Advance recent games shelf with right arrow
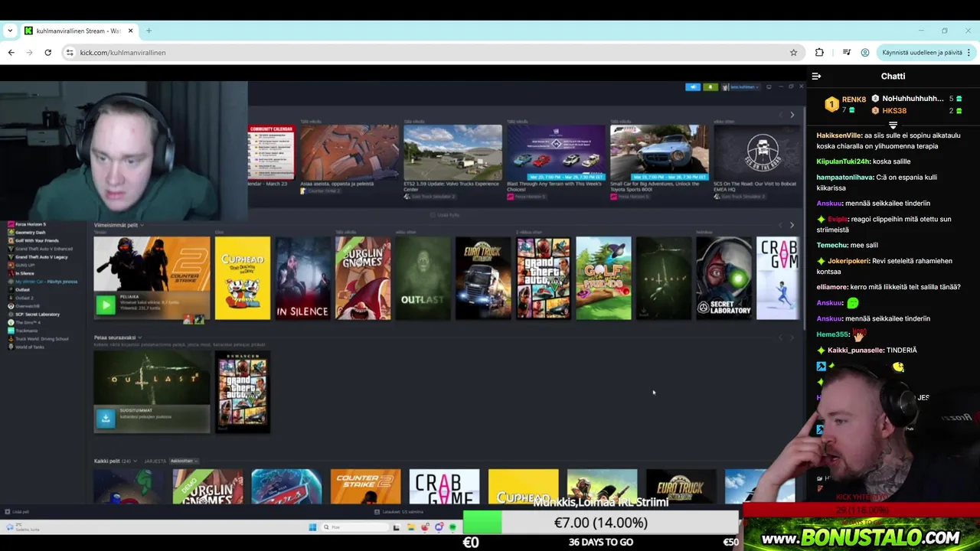Viewport: 980px width, 551px height. coord(792,225)
